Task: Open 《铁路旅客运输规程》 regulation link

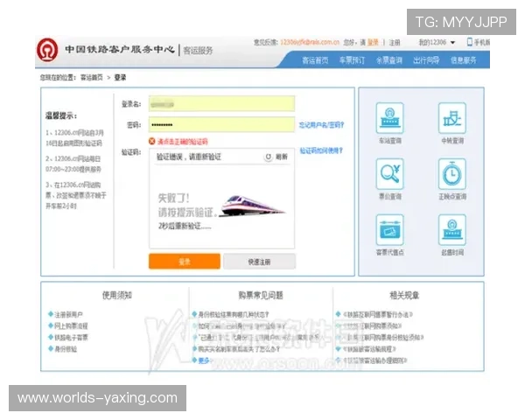Action: tap(369, 349)
